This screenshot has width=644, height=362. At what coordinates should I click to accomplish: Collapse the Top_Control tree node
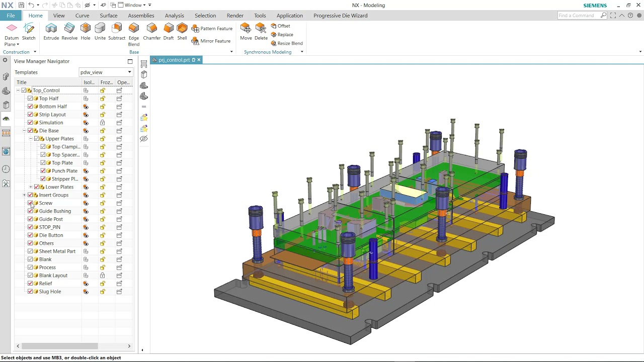(x=18, y=90)
